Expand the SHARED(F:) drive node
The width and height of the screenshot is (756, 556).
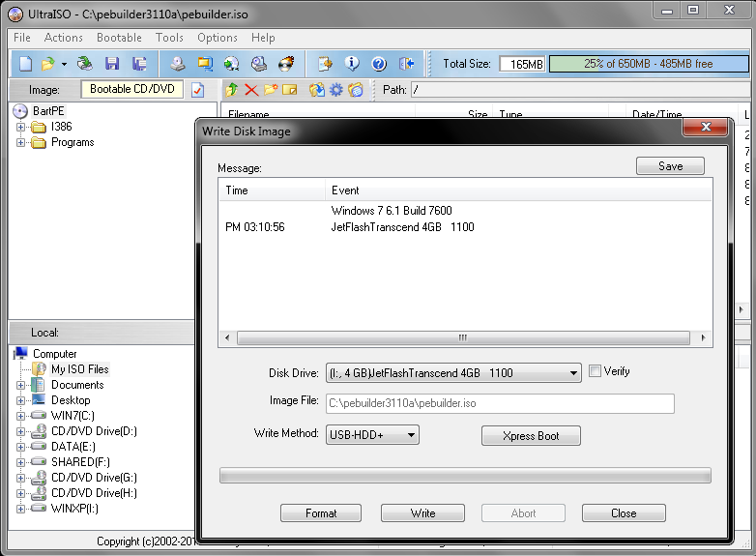(20, 462)
